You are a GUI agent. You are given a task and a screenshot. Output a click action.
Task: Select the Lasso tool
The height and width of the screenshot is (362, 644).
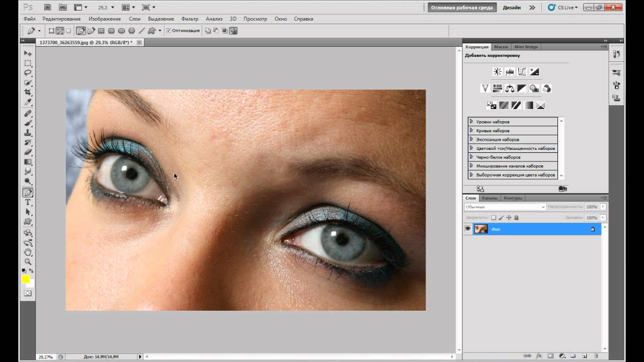(x=28, y=73)
